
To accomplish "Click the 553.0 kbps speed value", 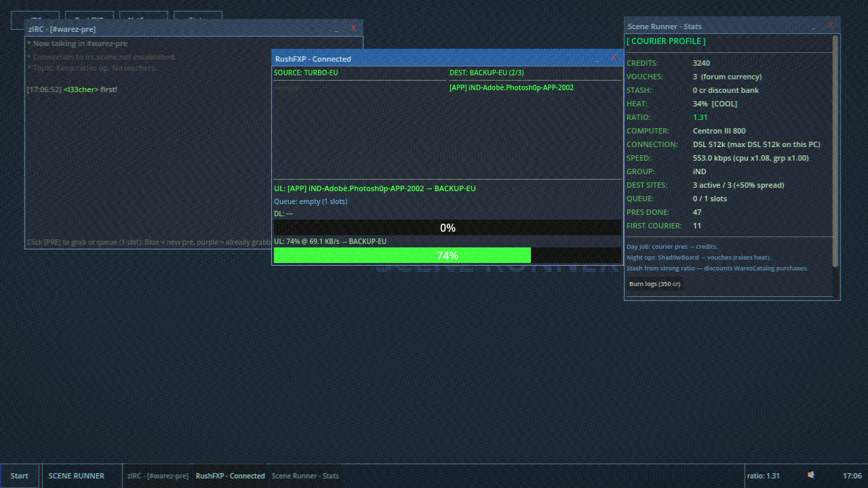I will tap(751, 158).
